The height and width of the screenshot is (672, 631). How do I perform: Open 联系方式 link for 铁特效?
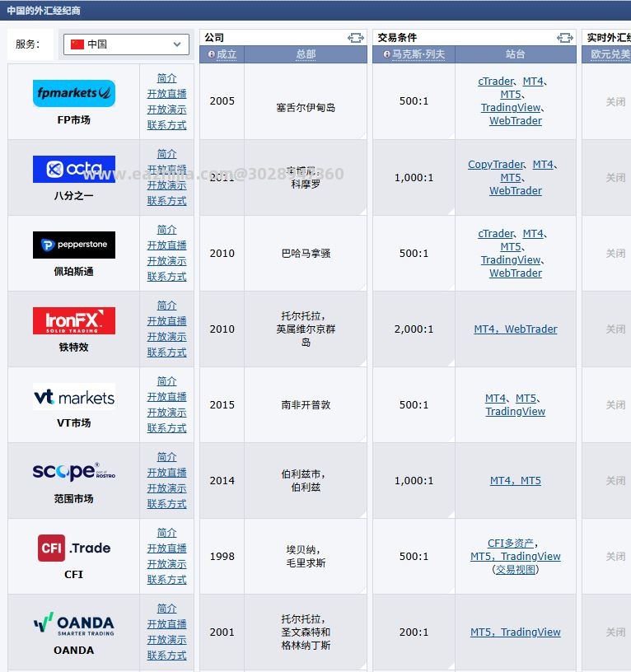pos(166,352)
